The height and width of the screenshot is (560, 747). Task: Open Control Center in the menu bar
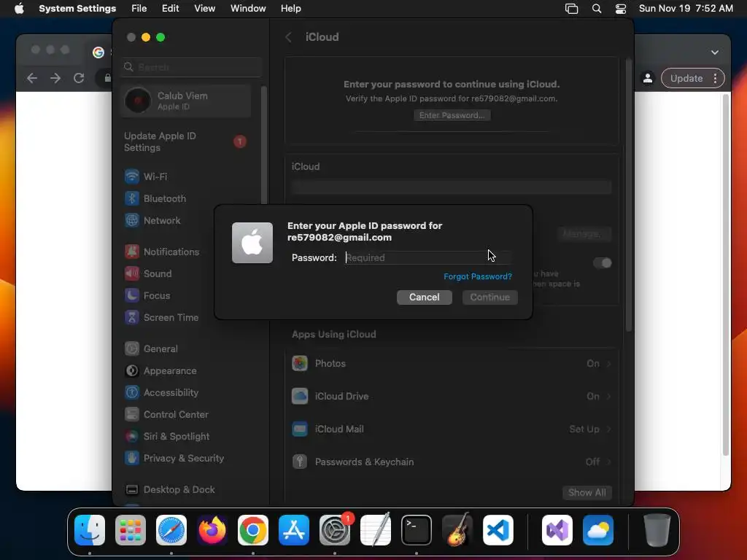point(621,9)
